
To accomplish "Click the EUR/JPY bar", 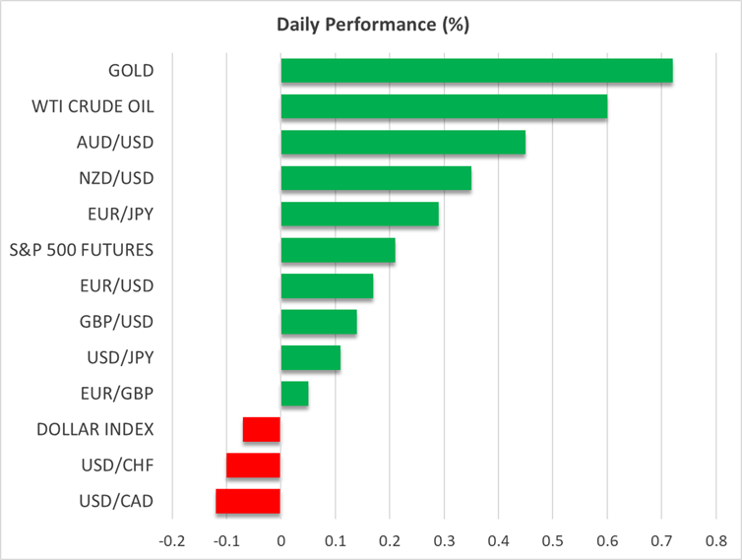I will (x=359, y=215).
